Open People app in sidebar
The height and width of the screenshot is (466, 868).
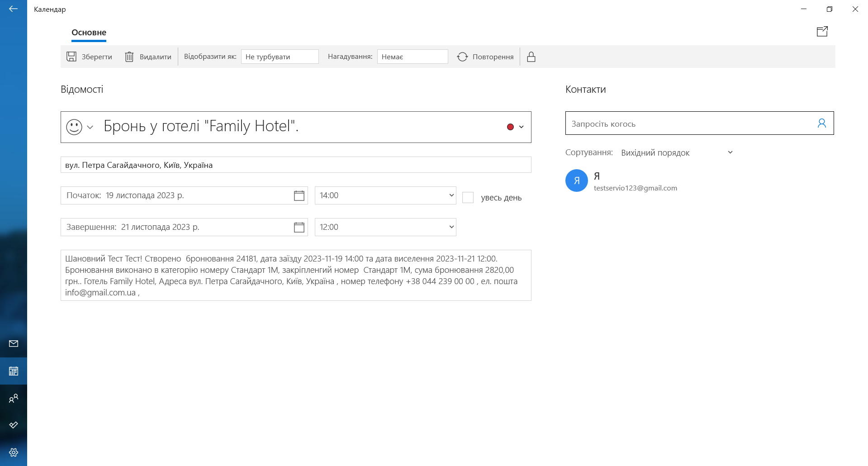[x=14, y=399]
